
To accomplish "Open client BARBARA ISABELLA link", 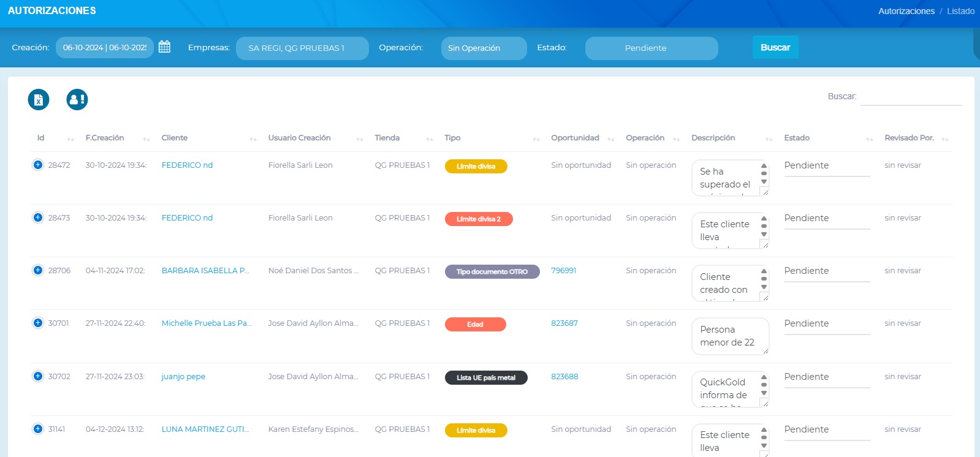I will pos(205,271).
